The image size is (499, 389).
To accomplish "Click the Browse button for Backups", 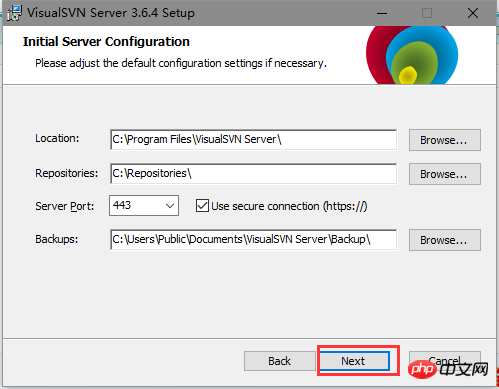I will pos(445,240).
